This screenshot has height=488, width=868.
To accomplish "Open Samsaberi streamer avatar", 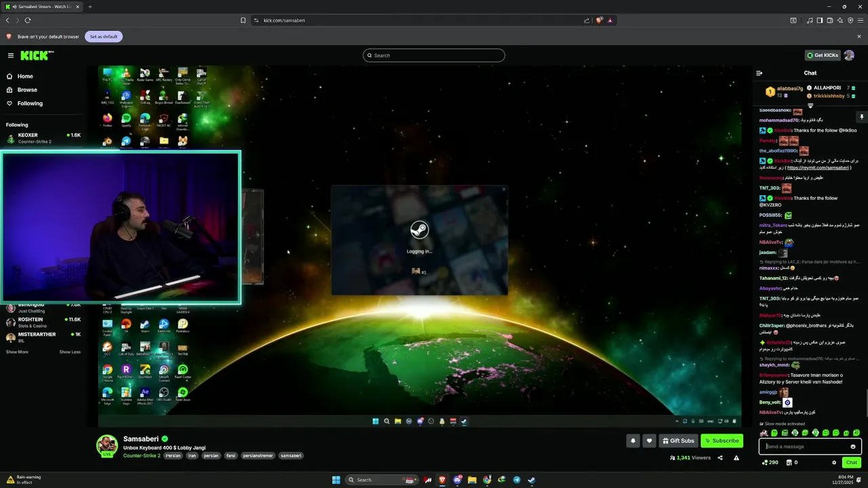I will pyautogui.click(x=106, y=445).
